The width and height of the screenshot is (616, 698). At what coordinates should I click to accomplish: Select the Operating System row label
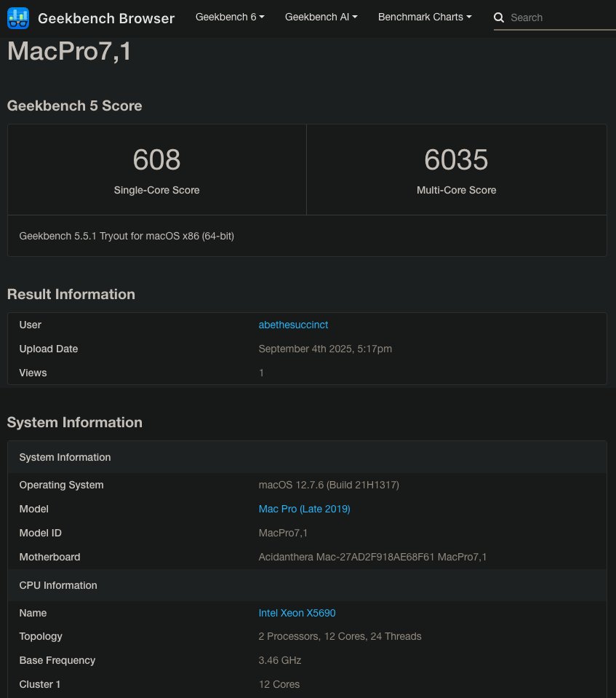tap(61, 485)
